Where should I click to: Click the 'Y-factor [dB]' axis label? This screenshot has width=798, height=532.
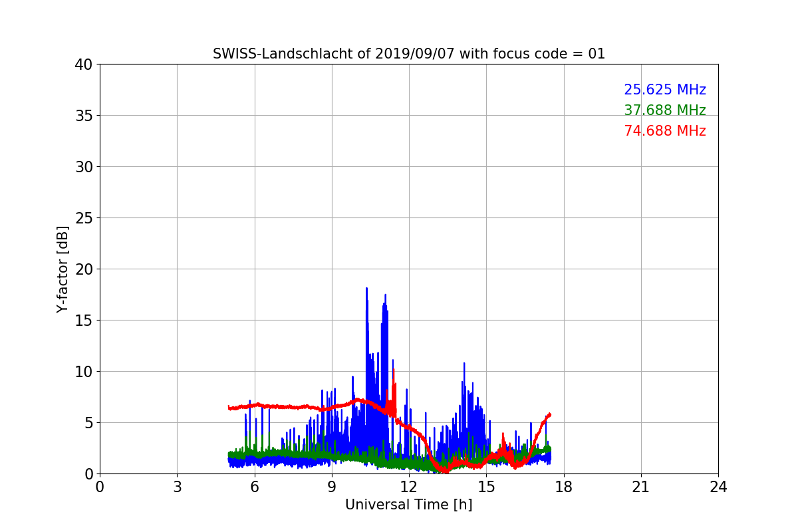[x=63, y=269]
